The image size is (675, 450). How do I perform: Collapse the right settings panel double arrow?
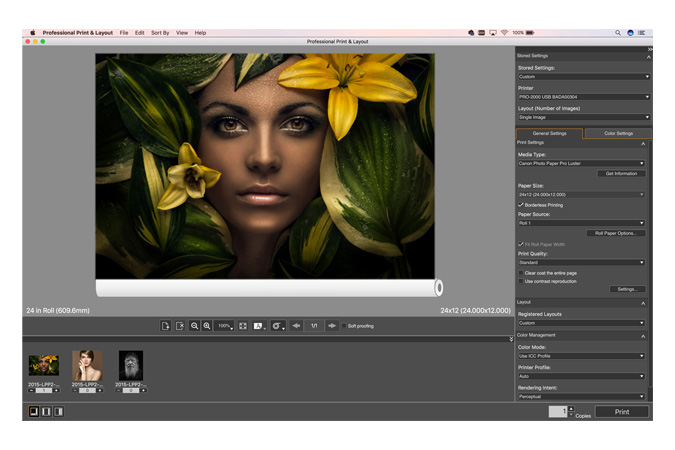click(x=649, y=50)
